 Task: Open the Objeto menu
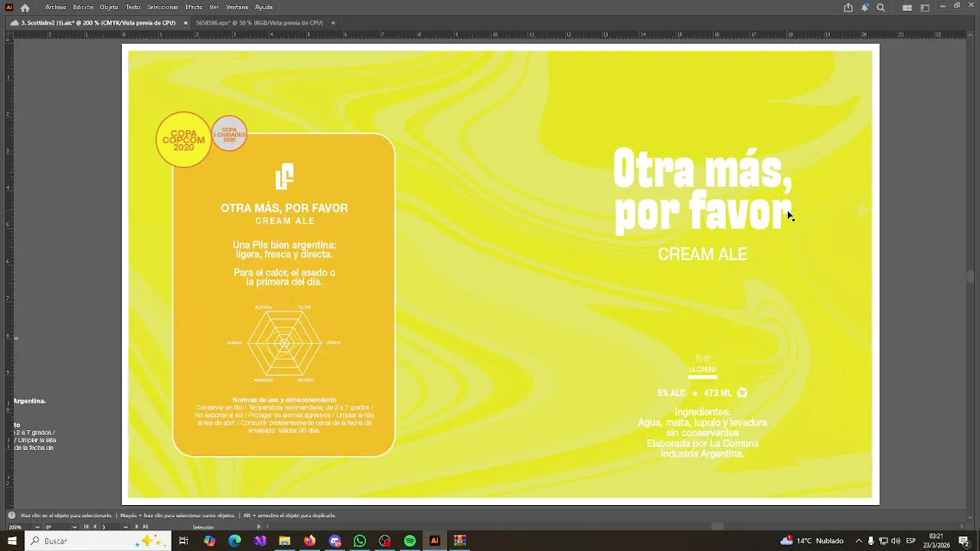coord(109,7)
